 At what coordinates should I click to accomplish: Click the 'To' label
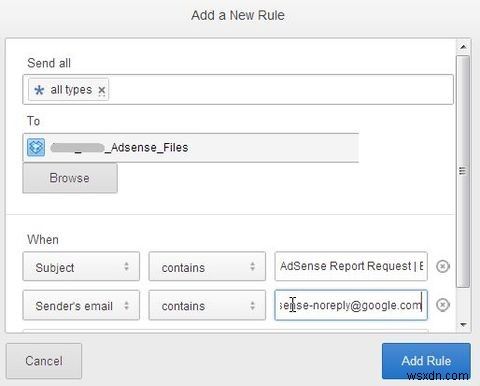(x=34, y=121)
